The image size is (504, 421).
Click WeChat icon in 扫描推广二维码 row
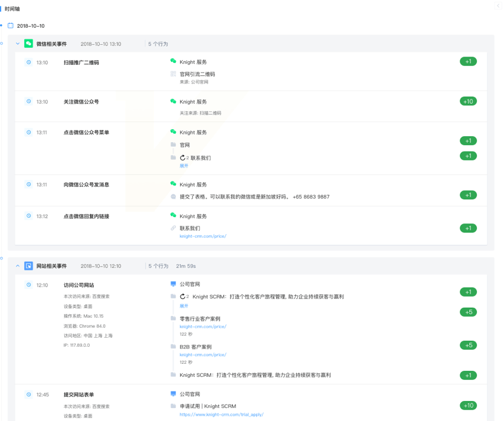(174, 61)
